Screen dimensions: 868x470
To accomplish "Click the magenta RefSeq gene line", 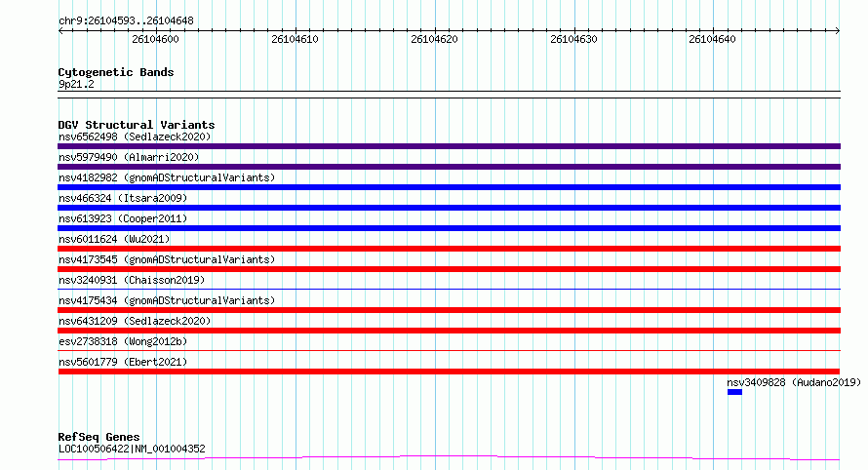I will pos(449,458).
